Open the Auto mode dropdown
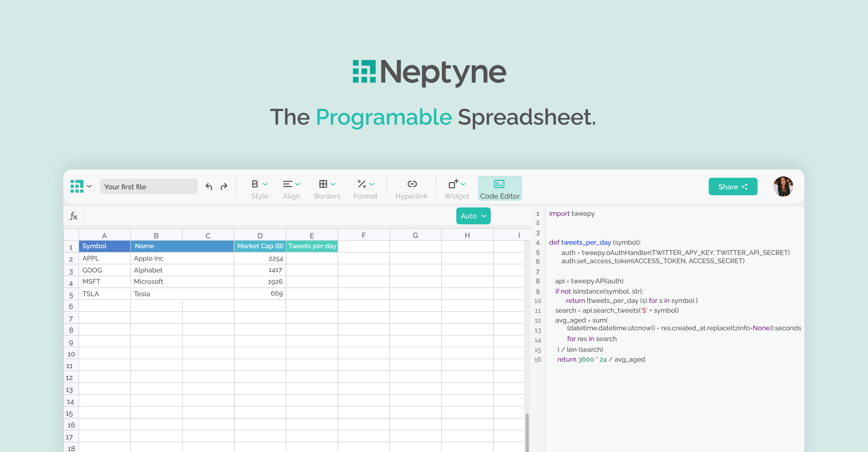Image resolution: width=868 pixels, height=452 pixels. (x=473, y=216)
